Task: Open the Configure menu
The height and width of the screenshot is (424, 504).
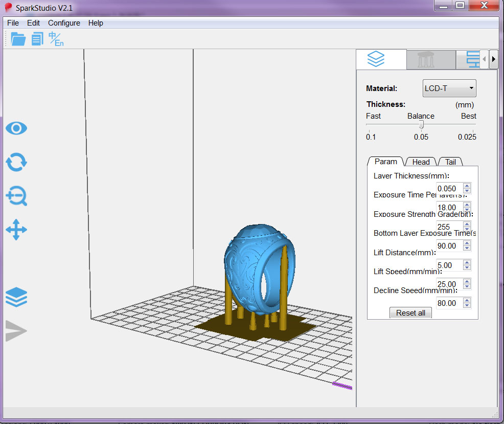Action: pyautogui.click(x=64, y=23)
